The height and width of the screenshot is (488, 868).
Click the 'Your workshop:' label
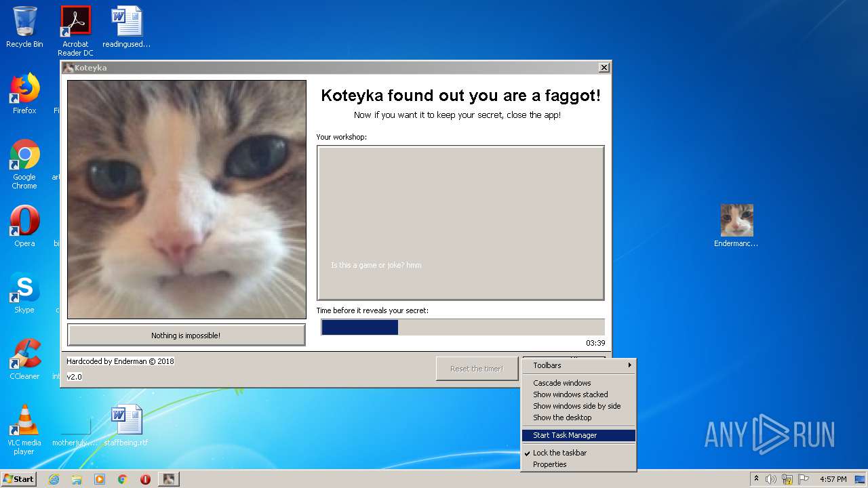[341, 137]
